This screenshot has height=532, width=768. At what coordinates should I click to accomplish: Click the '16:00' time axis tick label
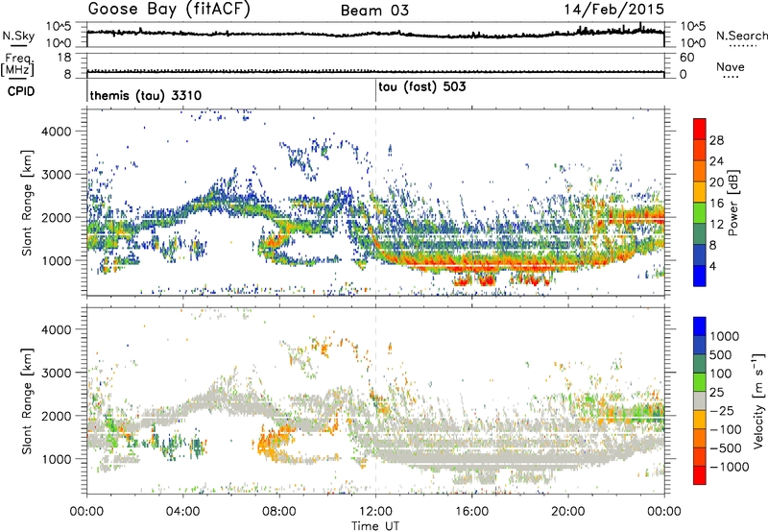click(472, 512)
